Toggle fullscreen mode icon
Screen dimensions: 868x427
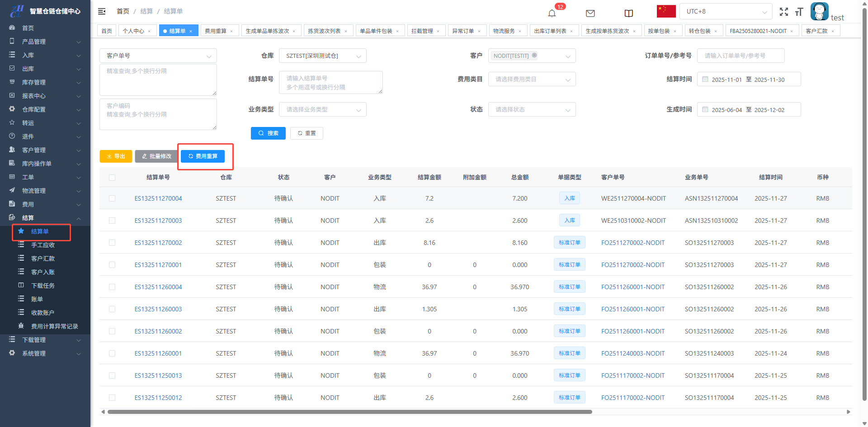click(783, 12)
